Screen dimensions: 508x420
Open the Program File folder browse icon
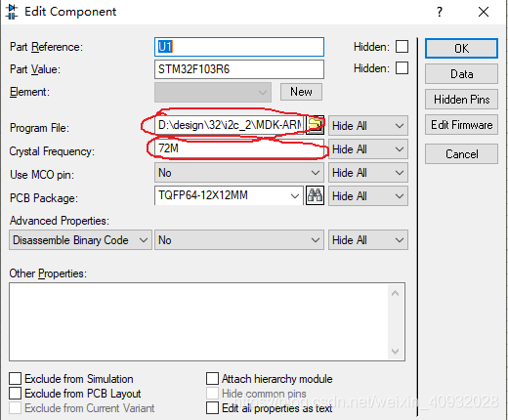316,125
